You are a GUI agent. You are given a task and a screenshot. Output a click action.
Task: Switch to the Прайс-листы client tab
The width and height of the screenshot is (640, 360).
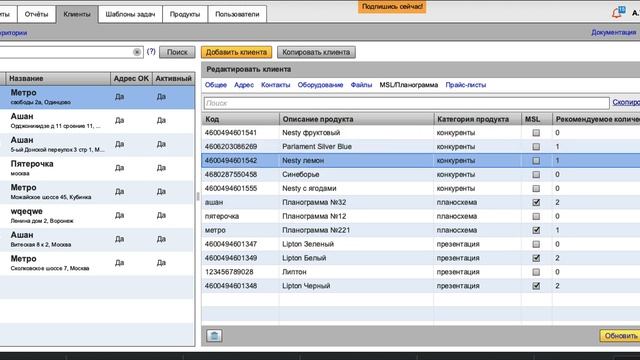tap(466, 85)
